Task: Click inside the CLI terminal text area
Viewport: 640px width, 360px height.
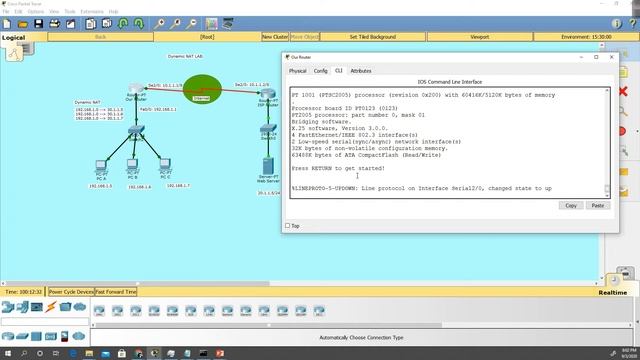Action: (x=447, y=142)
